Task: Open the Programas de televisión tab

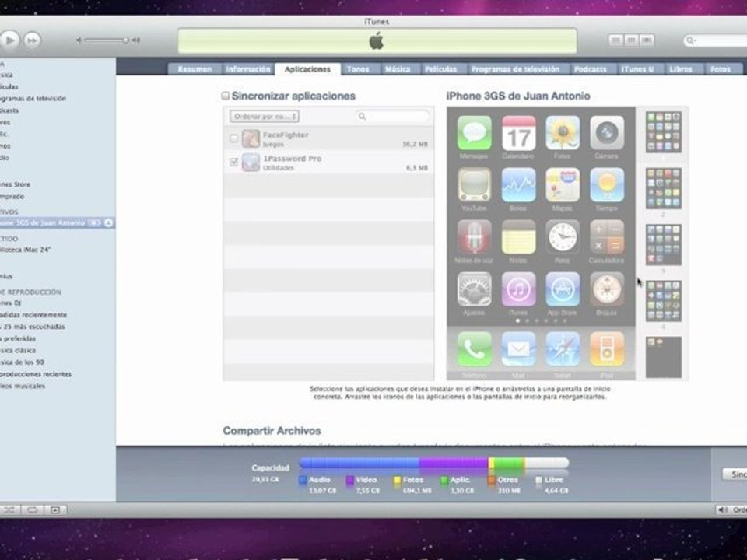Action: [515, 69]
